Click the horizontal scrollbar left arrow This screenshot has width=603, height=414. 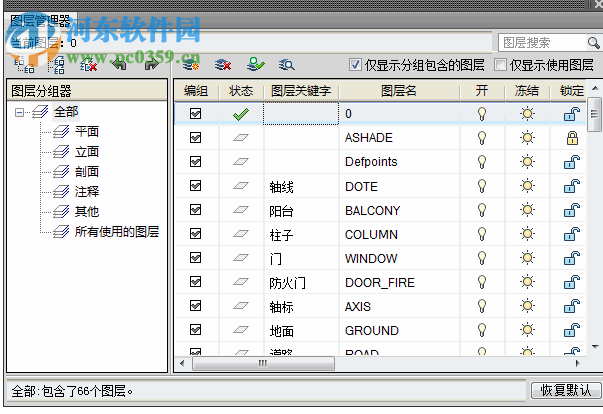pos(182,363)
